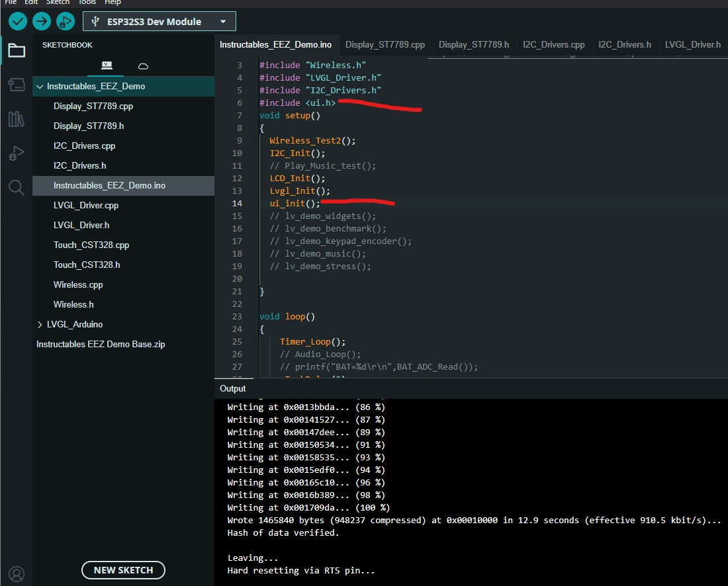728x586 pixels.
Task: Switch to Display_ST7789.cpp editor tab
Action: tap(385, 44)
